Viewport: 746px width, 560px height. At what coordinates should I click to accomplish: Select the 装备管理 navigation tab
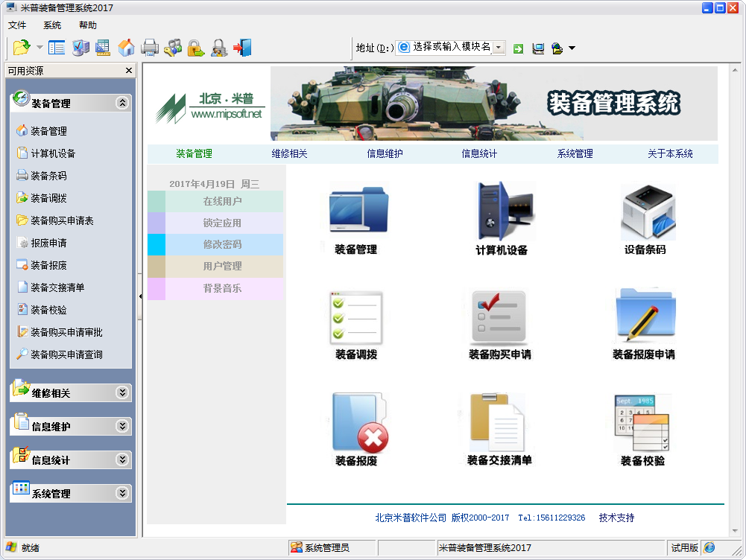click(194, 153)
